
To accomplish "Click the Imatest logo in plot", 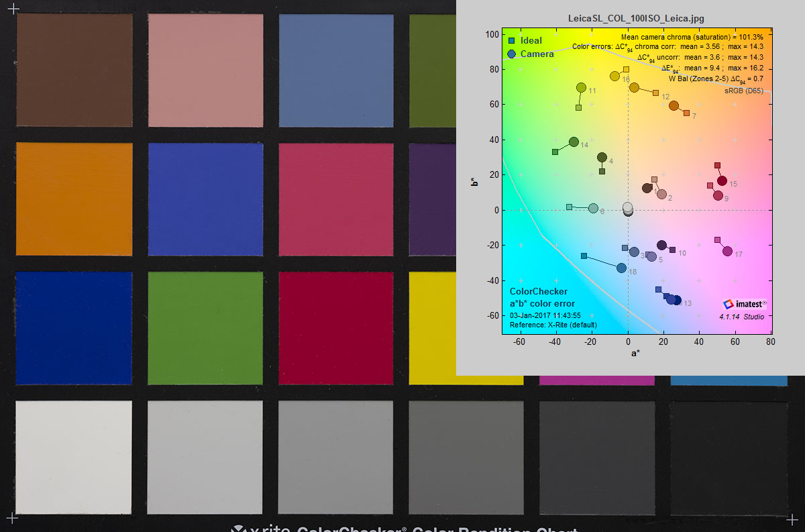I will pyautogui.click(x=745, y=304).
